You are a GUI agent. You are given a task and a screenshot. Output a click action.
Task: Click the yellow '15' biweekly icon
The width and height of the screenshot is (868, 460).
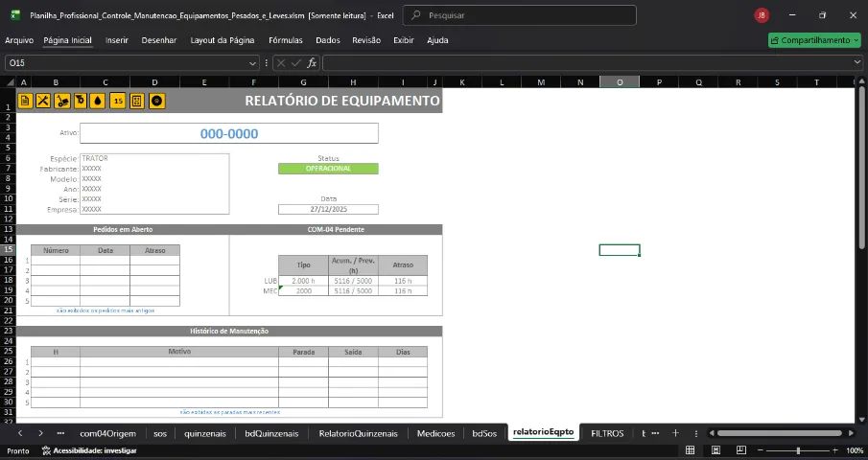tap(118, 101)
